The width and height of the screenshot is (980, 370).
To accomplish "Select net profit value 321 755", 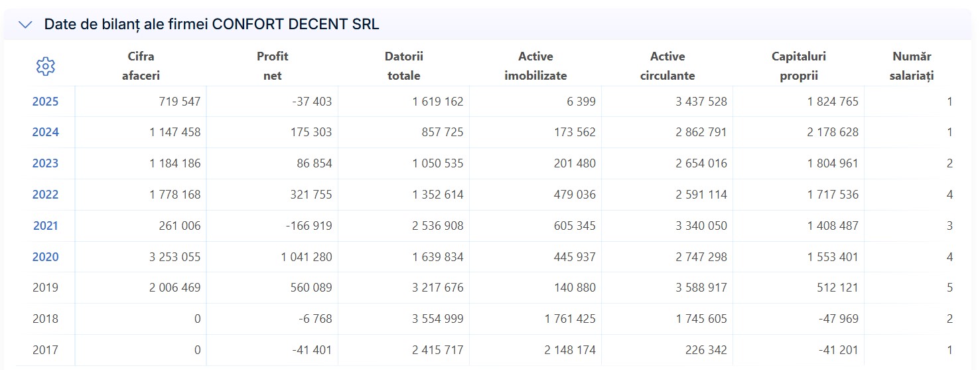I will 311,195.
